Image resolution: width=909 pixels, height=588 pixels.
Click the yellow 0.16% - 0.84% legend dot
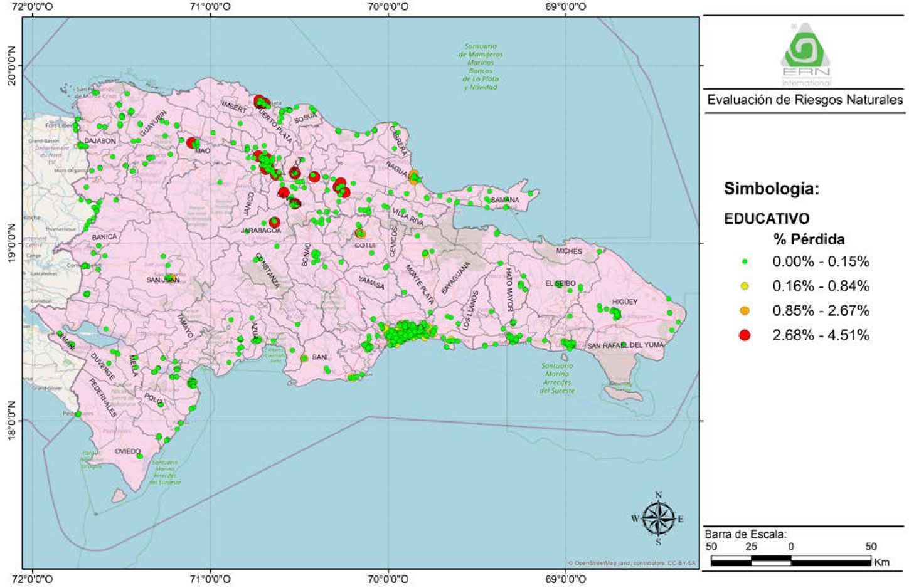point(745,286)
